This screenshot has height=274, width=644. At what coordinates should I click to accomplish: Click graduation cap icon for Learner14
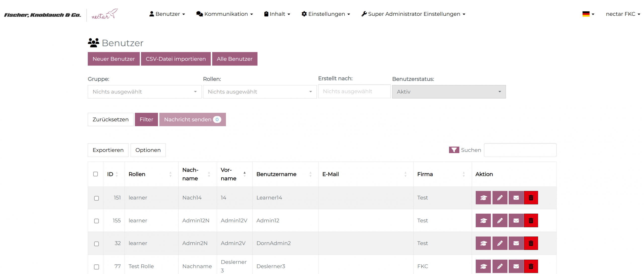[483, 198]
